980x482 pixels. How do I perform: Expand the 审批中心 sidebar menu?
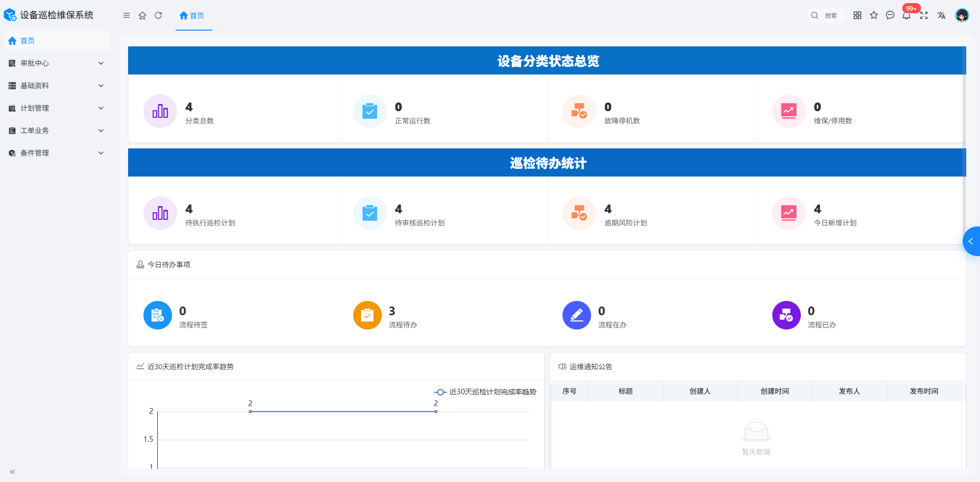coord(57,63)
